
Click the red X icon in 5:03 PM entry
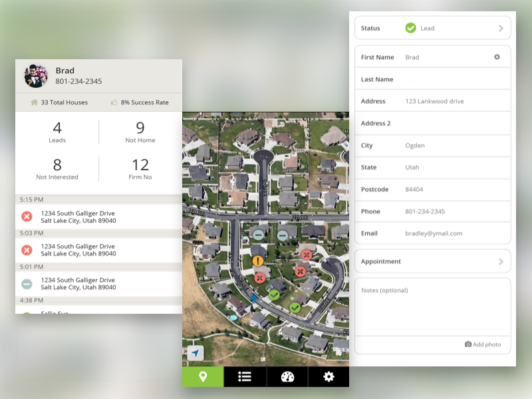click(x=27, y=250)
